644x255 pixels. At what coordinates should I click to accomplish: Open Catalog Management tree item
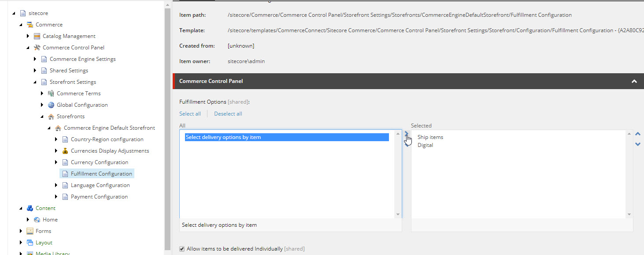(69, 36)
